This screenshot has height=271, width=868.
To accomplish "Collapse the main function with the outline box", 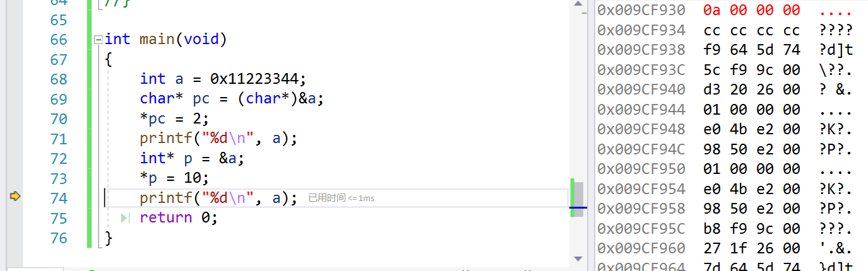I will (x=98, y=40).
